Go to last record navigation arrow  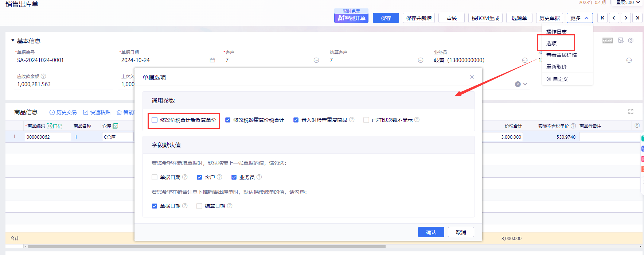[637, 18]
